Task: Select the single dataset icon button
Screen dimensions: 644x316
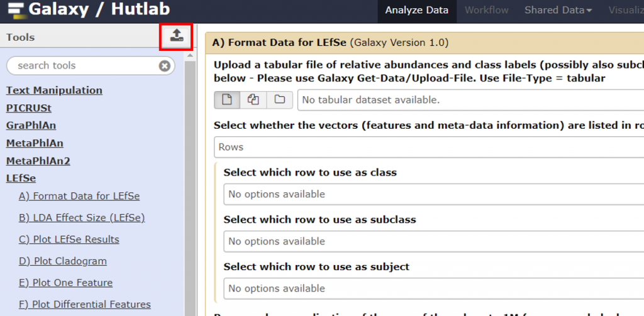Action: click(x=227, y=100)
